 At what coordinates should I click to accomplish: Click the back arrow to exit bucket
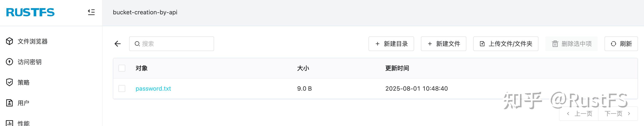(x=117, y=43)
